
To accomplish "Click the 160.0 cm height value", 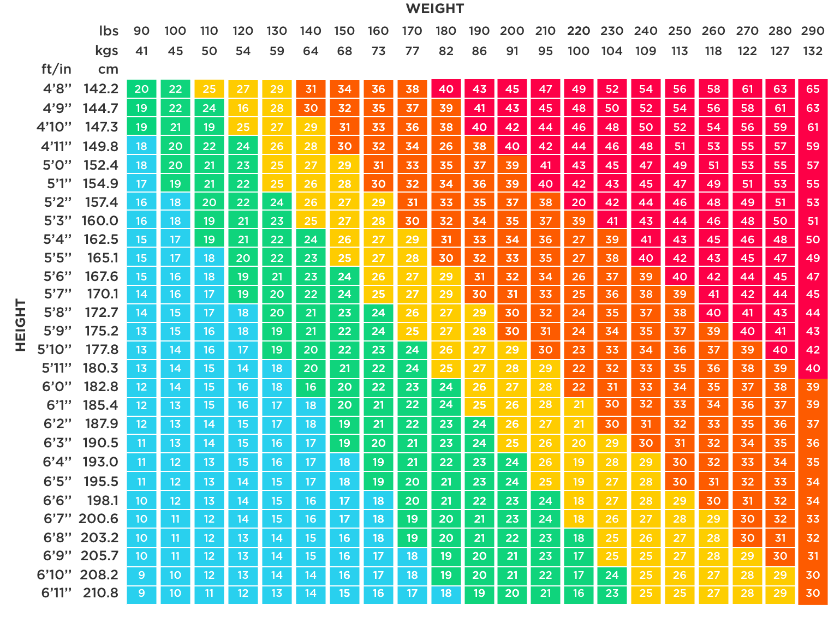I will (x=100, y=220).
